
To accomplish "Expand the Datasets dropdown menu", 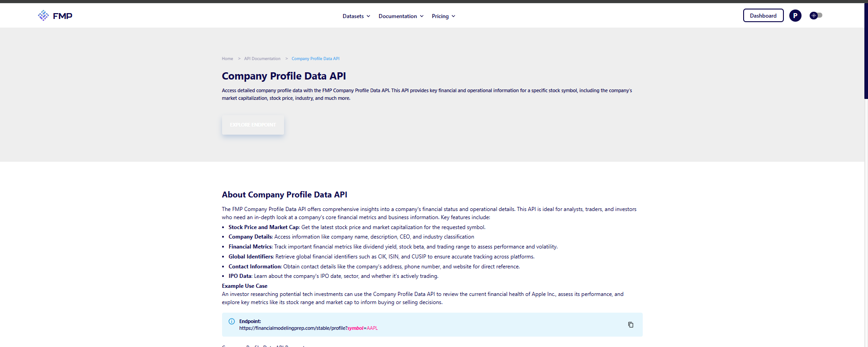I will click(x=356, y=16).
